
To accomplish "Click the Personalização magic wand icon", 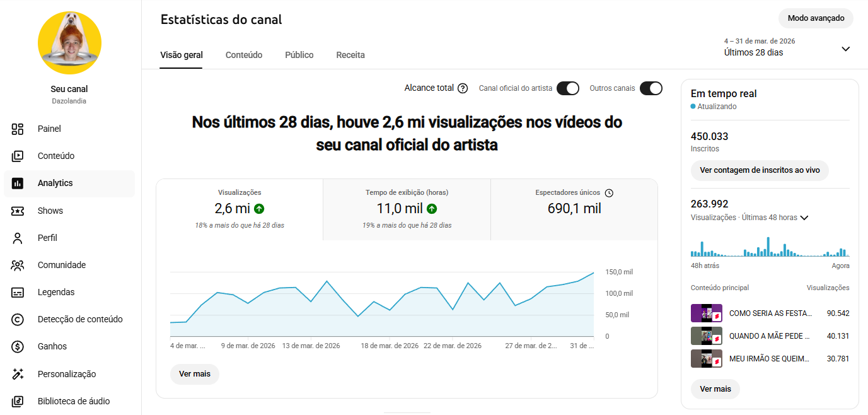I will click(x=18, y=374).
